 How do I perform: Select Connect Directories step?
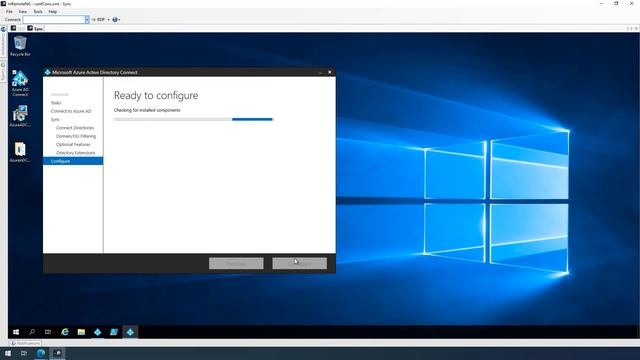[75, 128]
